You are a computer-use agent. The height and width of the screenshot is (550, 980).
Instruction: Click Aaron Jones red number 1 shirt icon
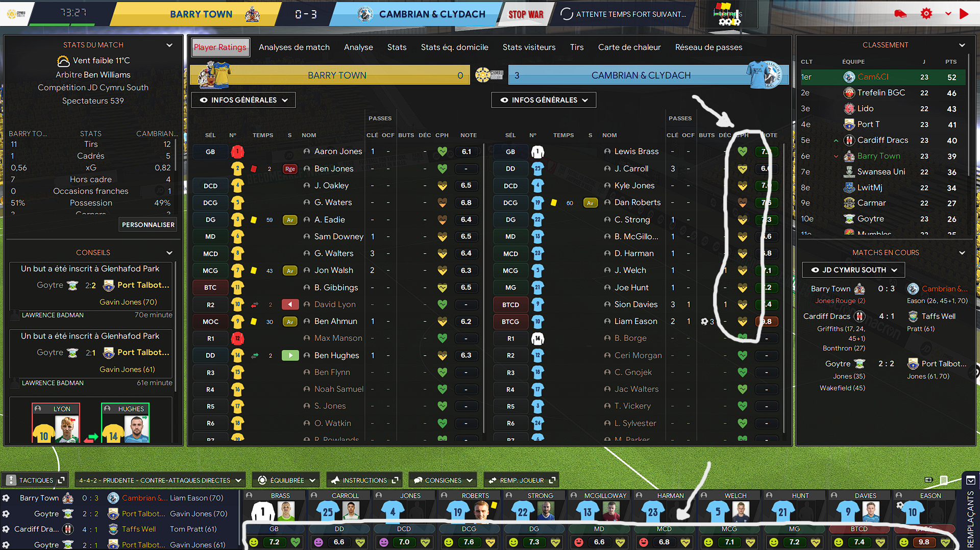point(237,152)
